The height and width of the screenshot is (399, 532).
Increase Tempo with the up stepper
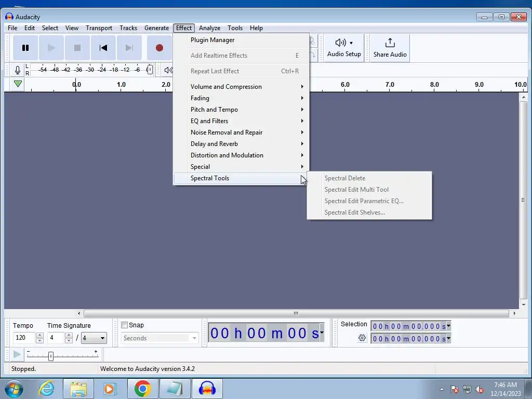(39, 335)
